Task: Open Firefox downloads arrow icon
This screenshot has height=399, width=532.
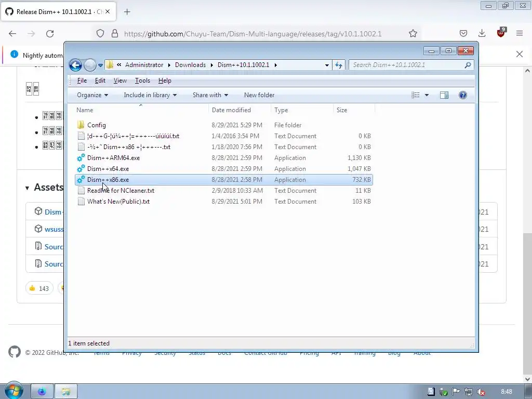Action: tap(482, 33)
